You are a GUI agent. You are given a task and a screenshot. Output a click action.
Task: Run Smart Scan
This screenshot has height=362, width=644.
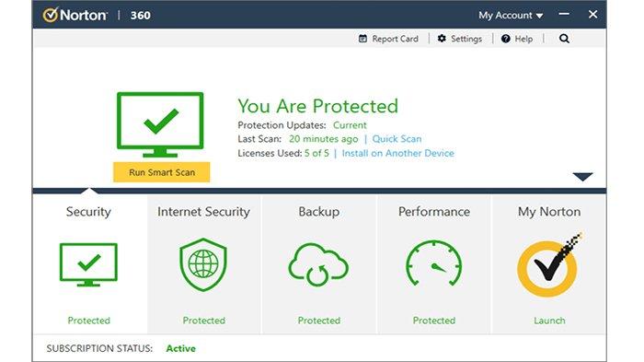pos(161,172)
